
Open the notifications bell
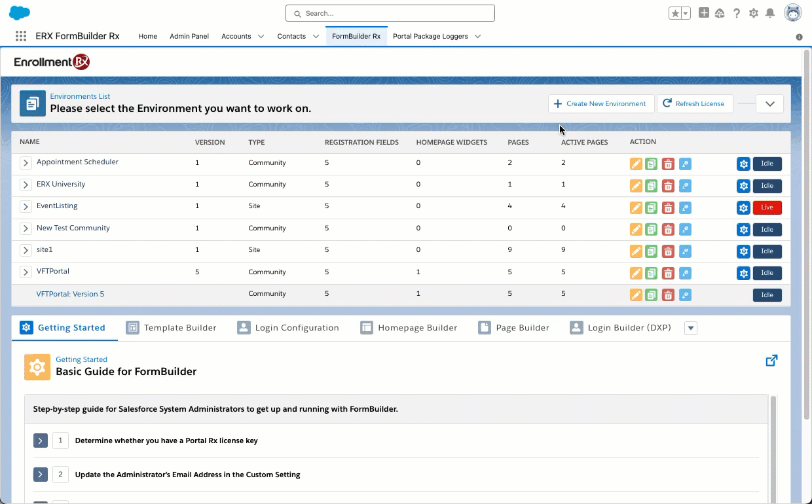(770, 13)
